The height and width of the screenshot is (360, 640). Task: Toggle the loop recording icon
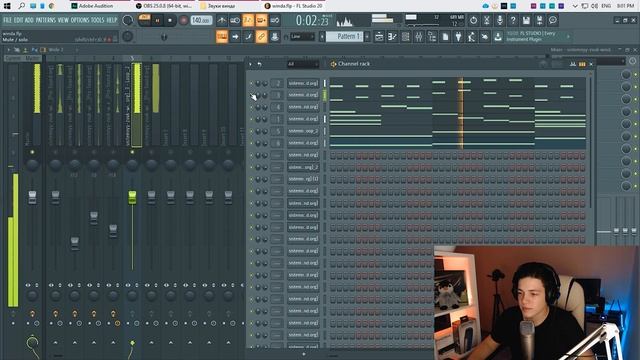click(275, 20)
